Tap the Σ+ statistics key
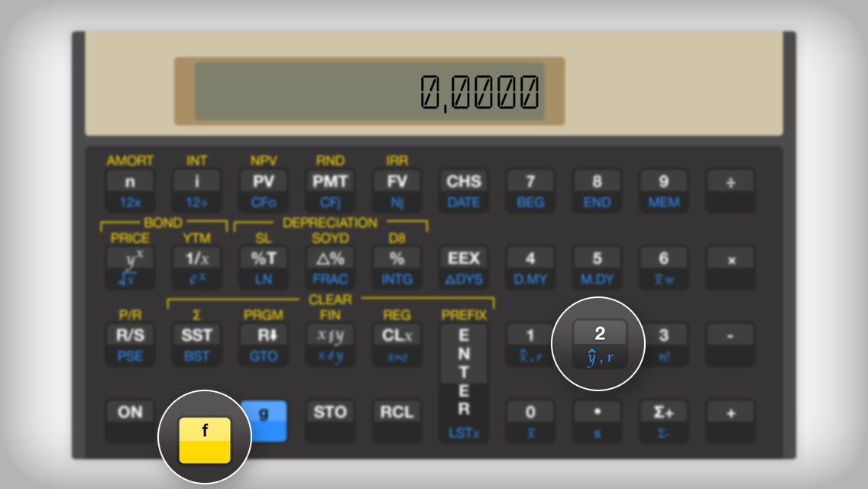 point(663,419)
